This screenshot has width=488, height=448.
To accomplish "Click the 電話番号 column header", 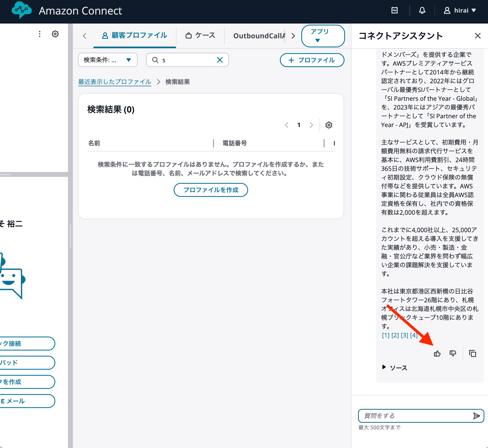I will (235, 143).
